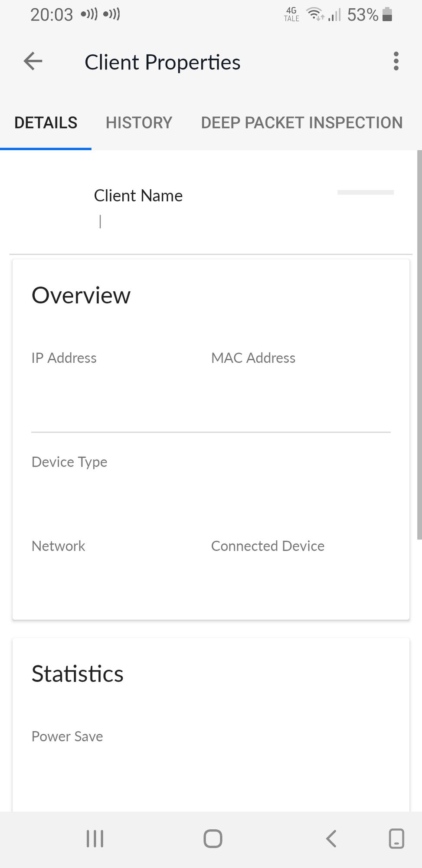Tap the Wi-Fi icon in the status bar

point(314,14)
